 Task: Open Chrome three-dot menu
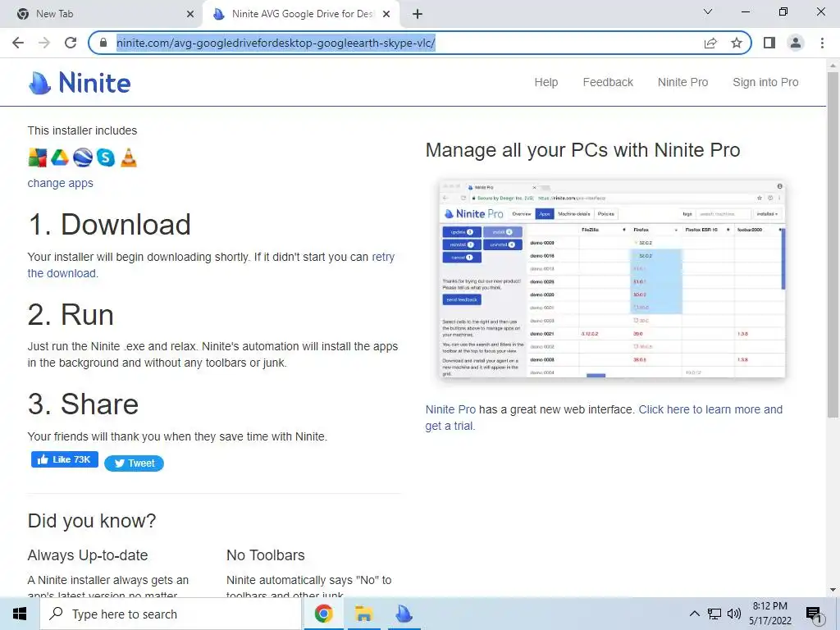(x=822, y=43)
